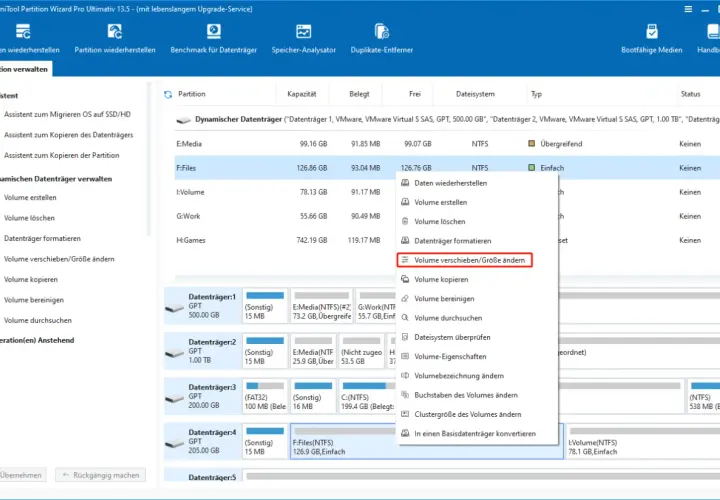Click In einen Basisdatenträger konvertieren icon
Screen dimensions: 720x500
(405, 433)
